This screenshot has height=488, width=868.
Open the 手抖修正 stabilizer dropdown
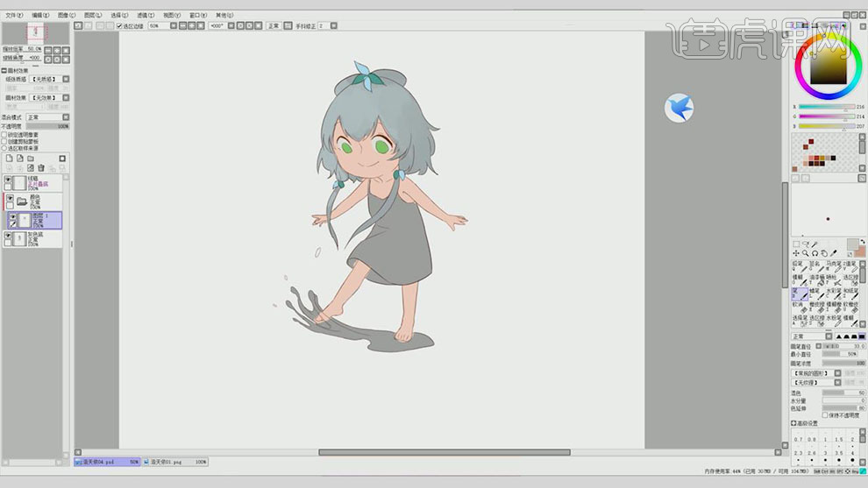tap(334, 26)
